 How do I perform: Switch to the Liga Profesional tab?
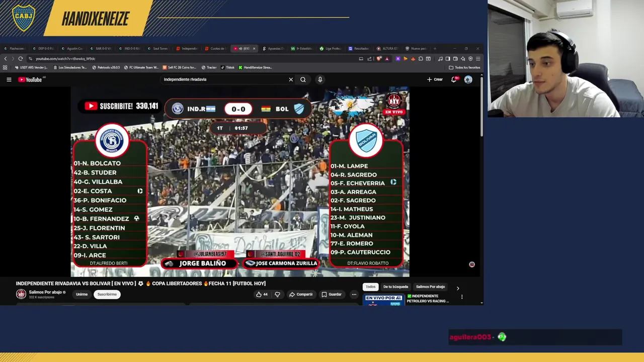(332, 49)
